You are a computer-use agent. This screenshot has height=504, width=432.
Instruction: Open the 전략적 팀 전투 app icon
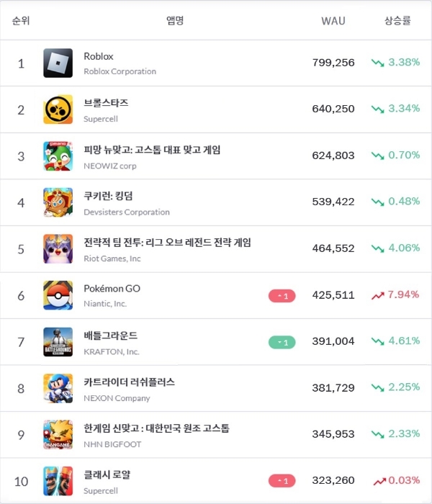[x=58, y=248]
